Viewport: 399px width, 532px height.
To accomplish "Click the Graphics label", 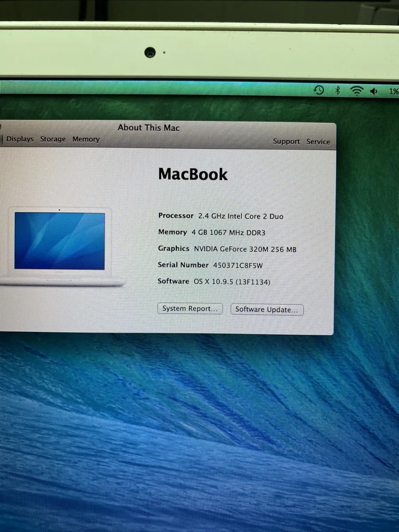I will pos(174,249).
